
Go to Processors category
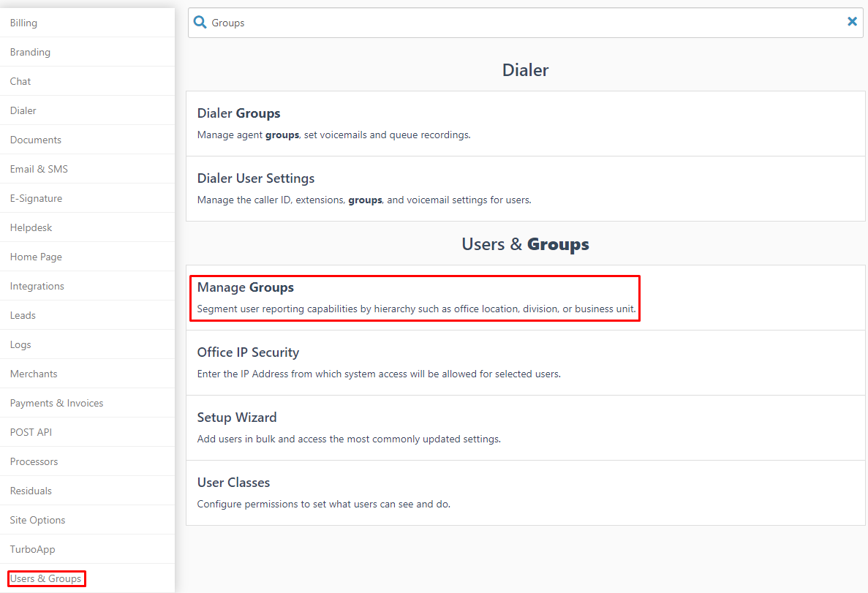[88, 462]
